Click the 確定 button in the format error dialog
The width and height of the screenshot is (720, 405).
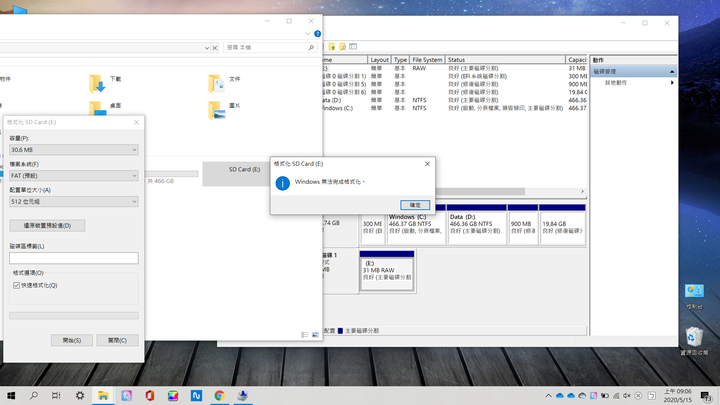pos(415,205)
